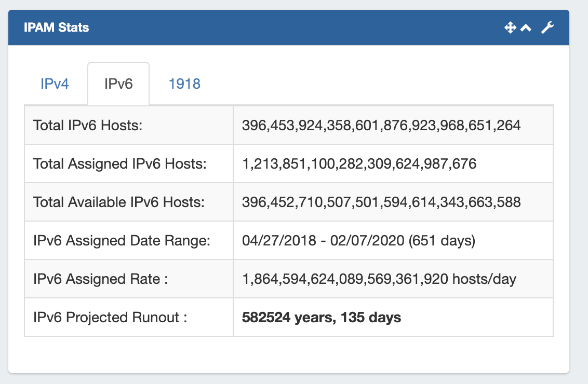Switch to the IPv4 tab
The height and width of the screenshot is (384, 588).
point(55,84)
